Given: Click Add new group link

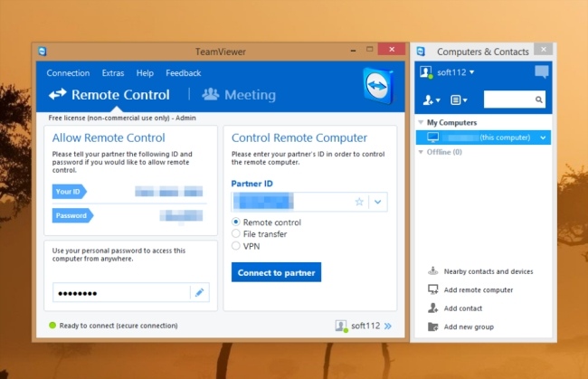Looking at the screenshot, I should [469, 327].
